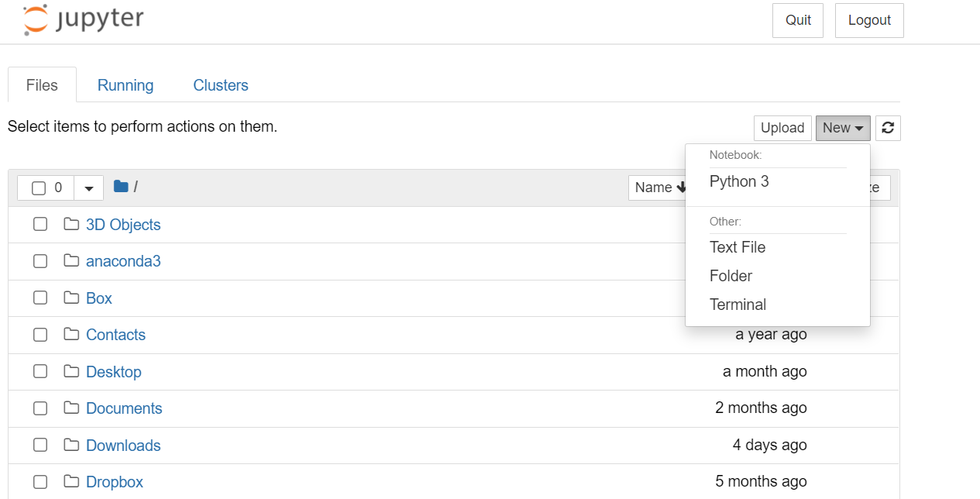Open the item filter dropdown beside select-all
The height and width of the screenshot is (499, 980).
tap(88, 188)
